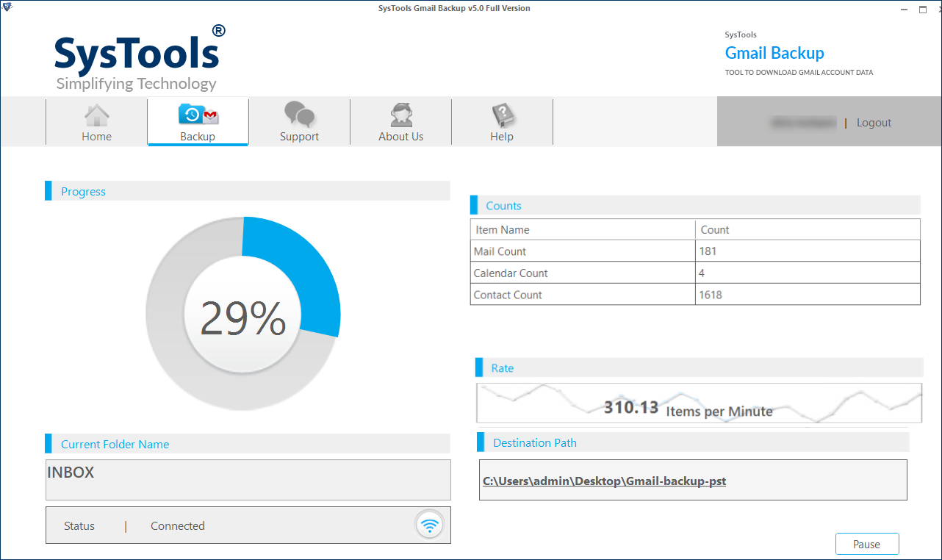Click the Counts section heading

point(503,206)
